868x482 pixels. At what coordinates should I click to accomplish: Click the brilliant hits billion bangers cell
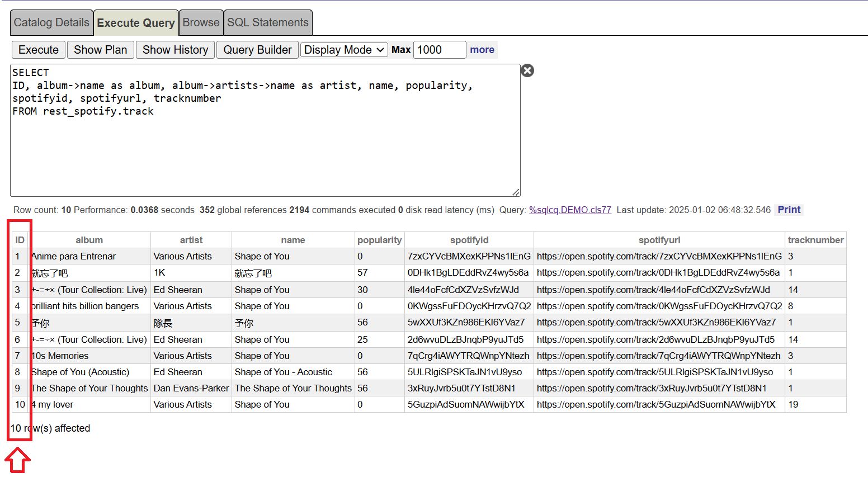[89, 306]
